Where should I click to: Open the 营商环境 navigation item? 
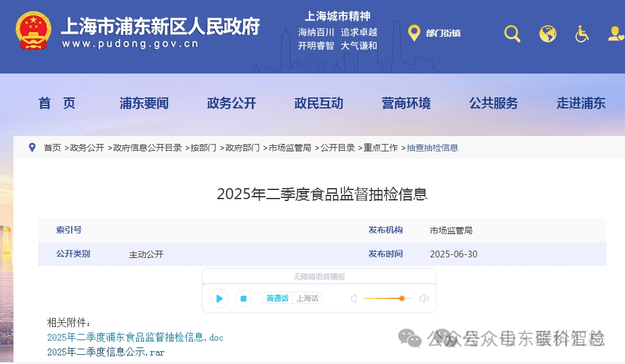tap(406, 104)
